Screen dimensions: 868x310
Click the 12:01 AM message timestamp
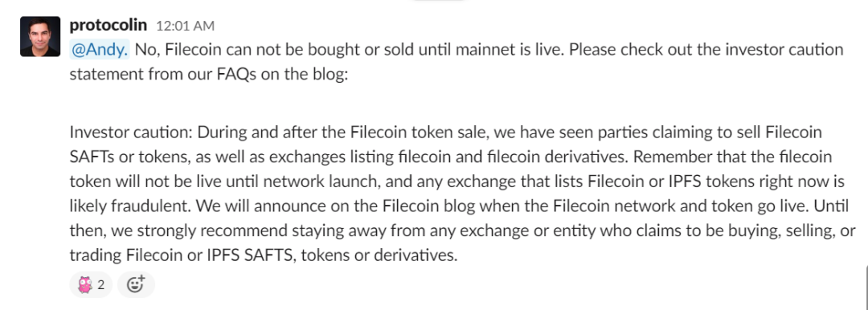click(186, 26)
